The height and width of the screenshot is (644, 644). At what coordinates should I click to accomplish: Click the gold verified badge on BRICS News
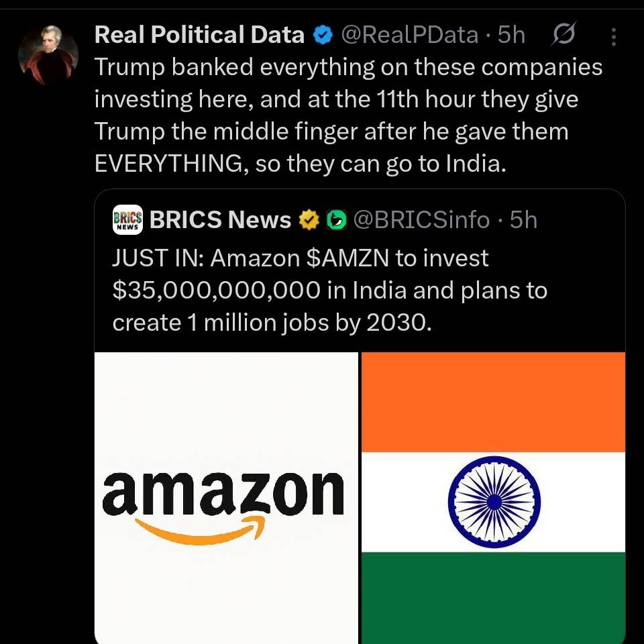click(x=309, y=219)
